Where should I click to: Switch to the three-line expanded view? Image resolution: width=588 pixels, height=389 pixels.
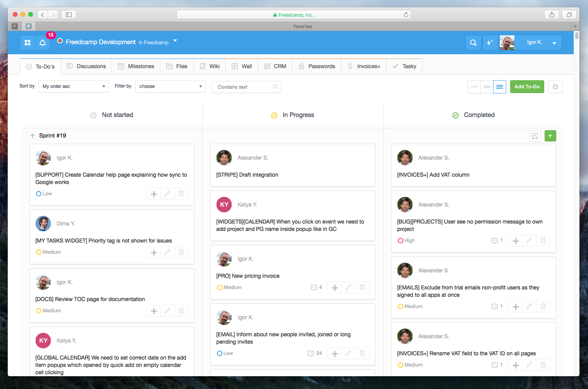(x=500, y=87)
